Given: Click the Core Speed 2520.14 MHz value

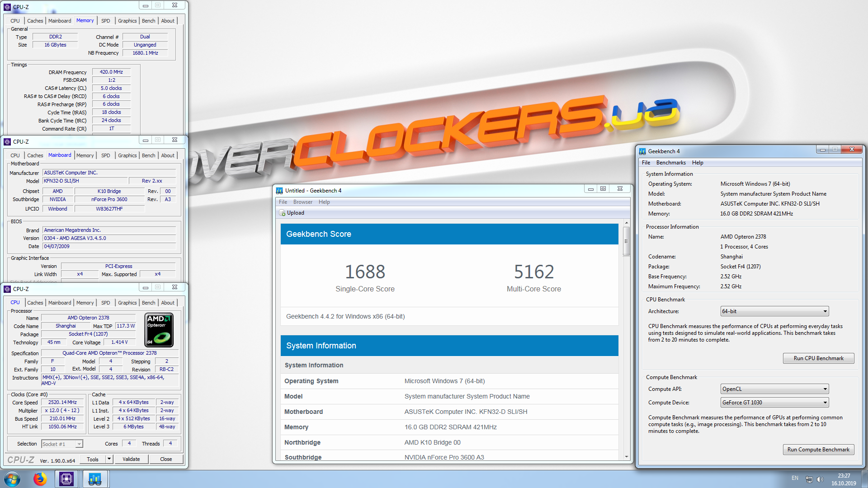Looking at the screenshot, I should coord(62,402).
